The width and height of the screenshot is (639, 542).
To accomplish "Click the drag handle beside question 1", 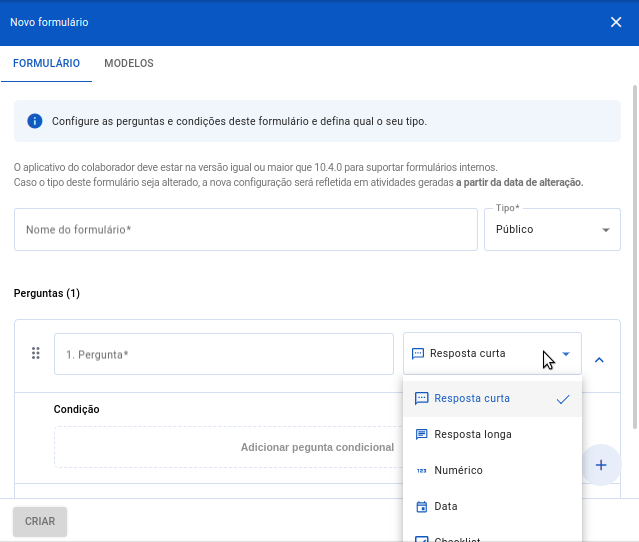I will click(35, 353).
